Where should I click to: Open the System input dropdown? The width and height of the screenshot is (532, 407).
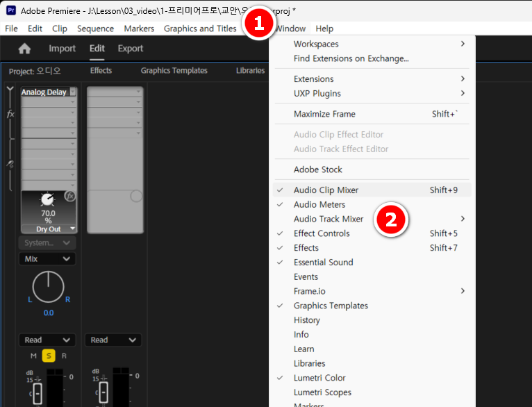[x=47, y=243]
